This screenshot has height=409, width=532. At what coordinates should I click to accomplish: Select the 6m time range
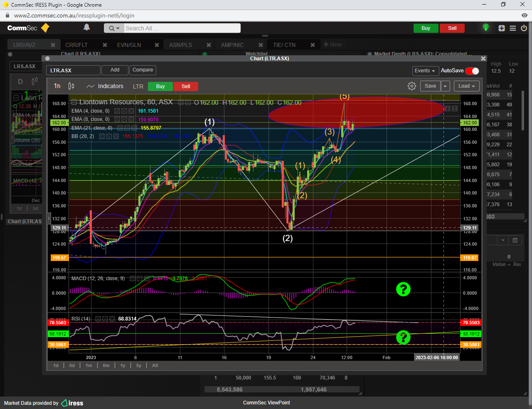click(x=106, y=365)
